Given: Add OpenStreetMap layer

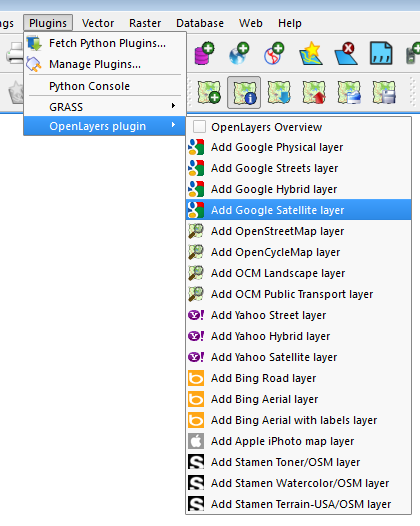Looking at the screenshot, I should tap(299, 231).
